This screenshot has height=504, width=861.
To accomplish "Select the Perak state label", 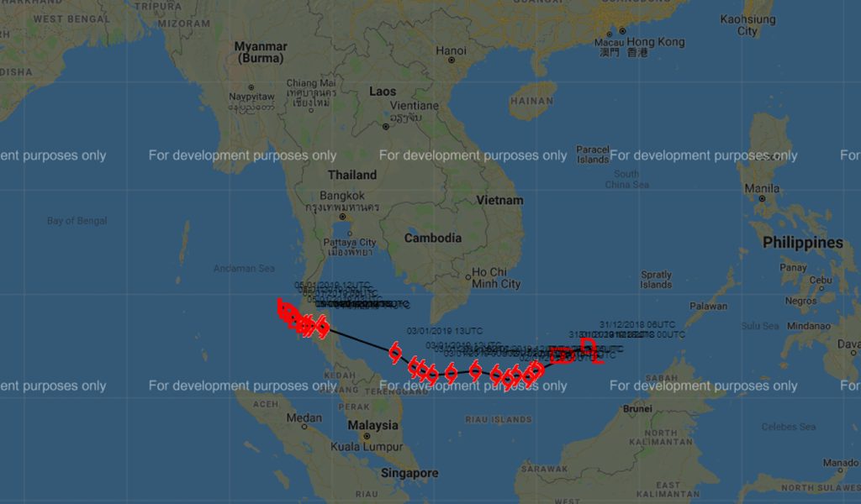I will (354, 407).
